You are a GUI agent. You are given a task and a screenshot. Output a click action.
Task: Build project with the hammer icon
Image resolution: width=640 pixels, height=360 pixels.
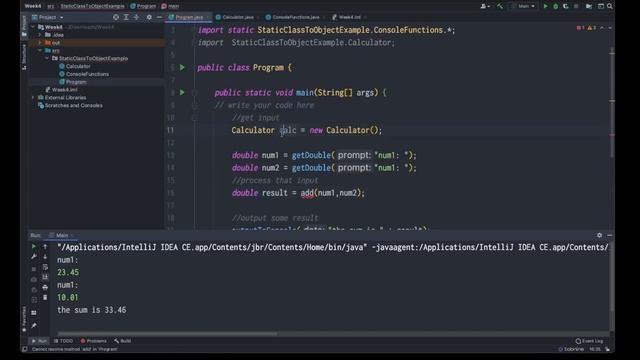pos(500,6)
